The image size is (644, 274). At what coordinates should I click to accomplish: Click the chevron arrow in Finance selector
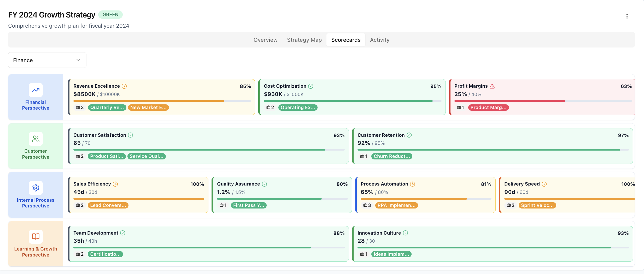point(78,60)
